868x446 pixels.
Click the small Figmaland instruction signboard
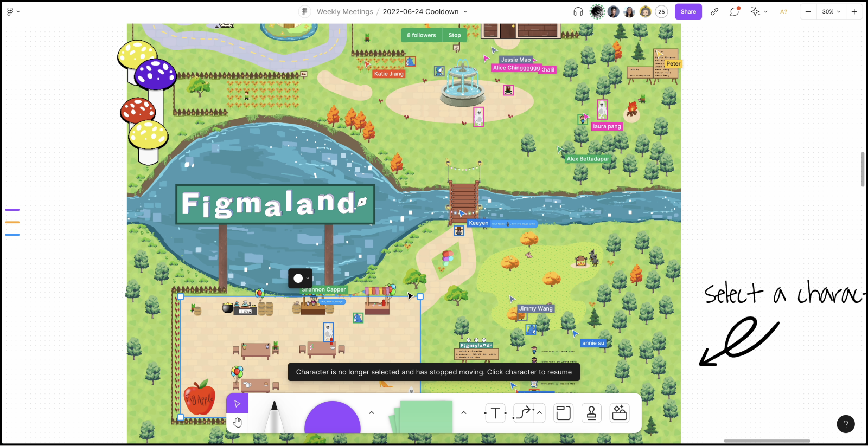pos(476,351)
